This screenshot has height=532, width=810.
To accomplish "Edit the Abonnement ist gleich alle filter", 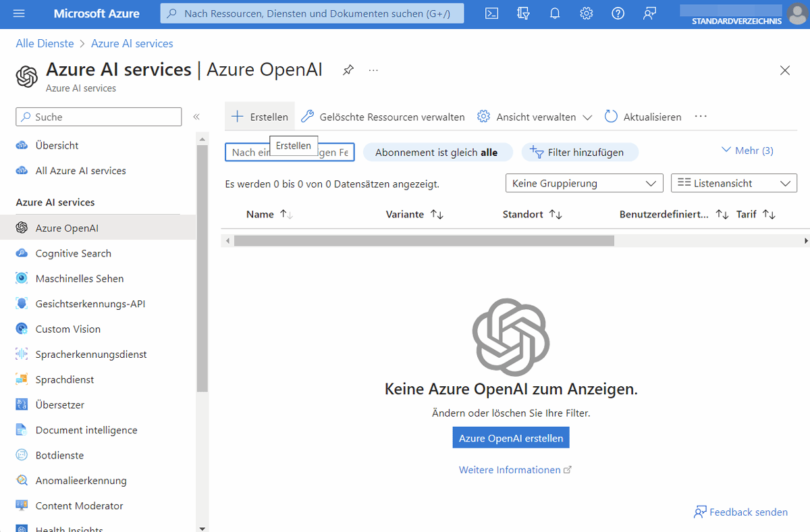I will coord(437,152).
